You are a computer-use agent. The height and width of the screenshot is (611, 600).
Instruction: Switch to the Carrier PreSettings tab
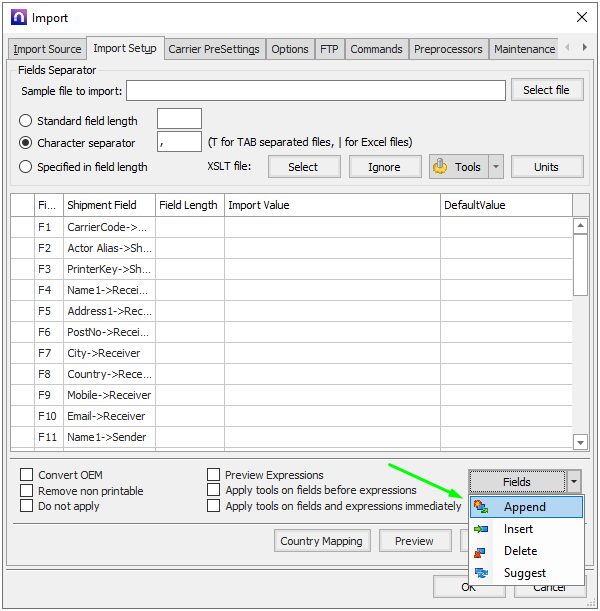click(x=213, y=49)
